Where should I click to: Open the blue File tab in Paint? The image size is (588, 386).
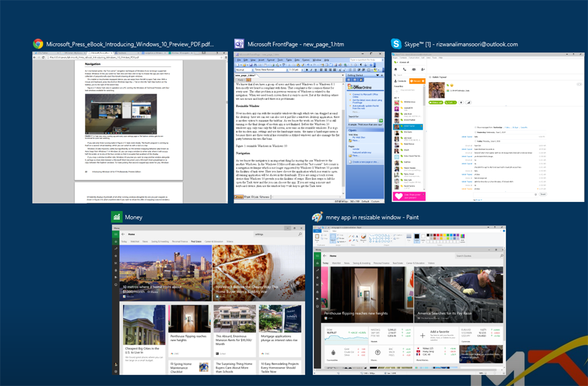point(317,231)
